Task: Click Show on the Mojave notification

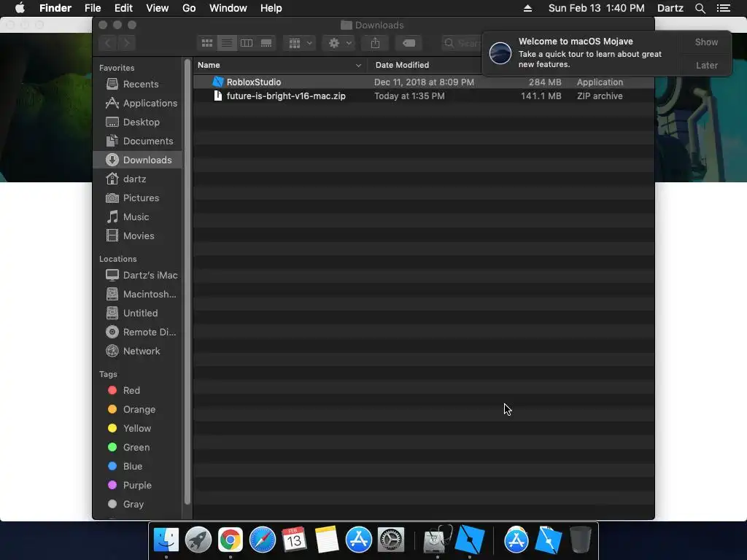Action: pyautogui.click(x=706, y=42)
